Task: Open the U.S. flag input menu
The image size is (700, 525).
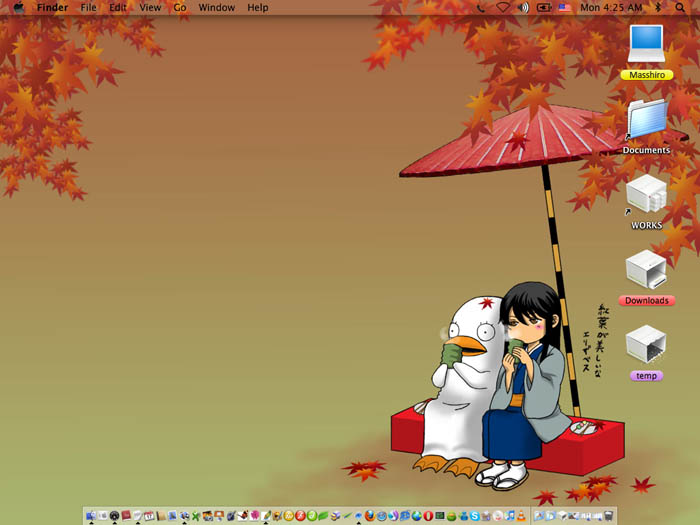Action: tap(565, 8)
